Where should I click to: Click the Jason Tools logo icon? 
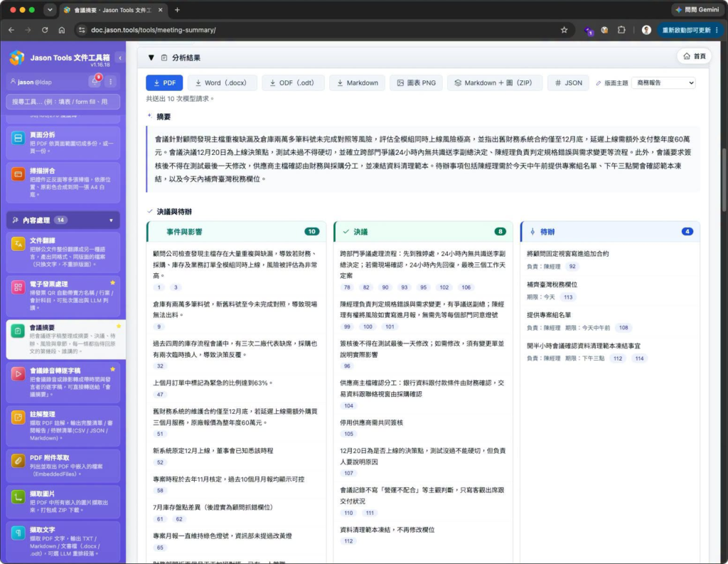(17, 58)
